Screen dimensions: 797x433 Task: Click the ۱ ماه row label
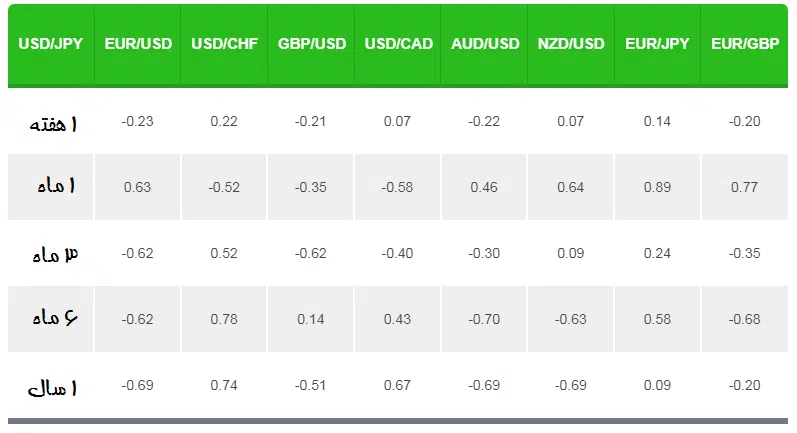(56, 185)
